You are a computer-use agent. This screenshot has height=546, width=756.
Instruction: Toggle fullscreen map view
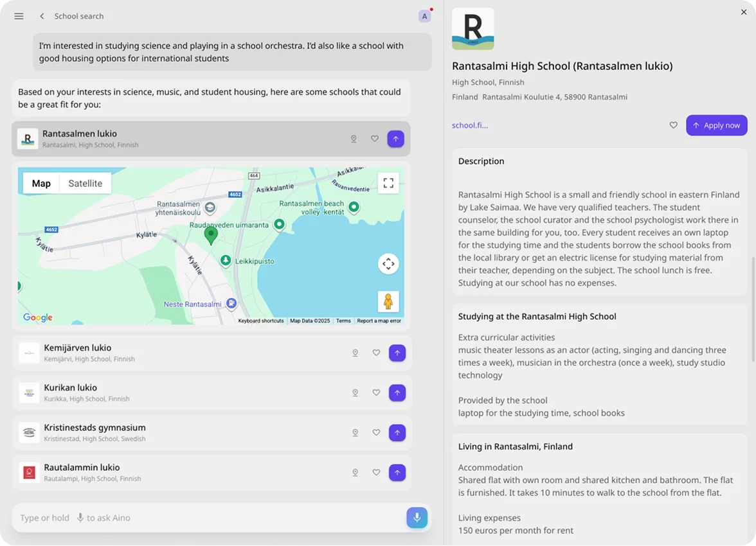(x=388, y=183)
